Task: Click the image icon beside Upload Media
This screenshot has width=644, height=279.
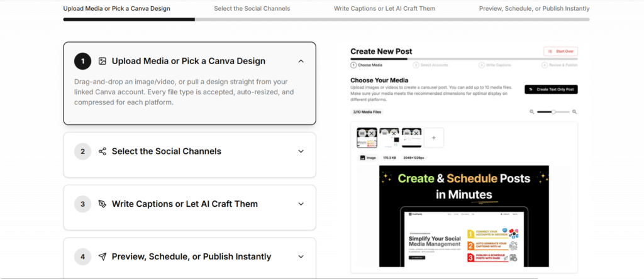Action: (103, 61)
